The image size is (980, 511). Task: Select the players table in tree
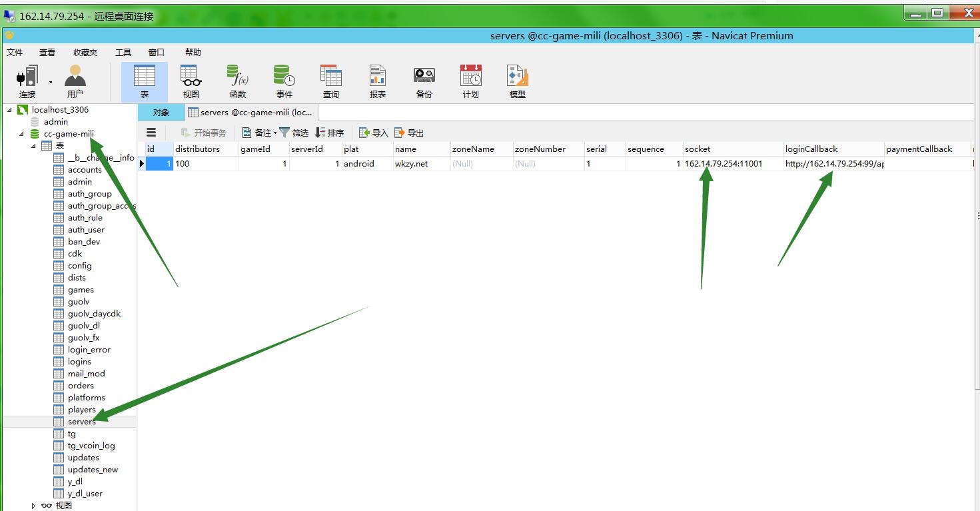point(81,410)
